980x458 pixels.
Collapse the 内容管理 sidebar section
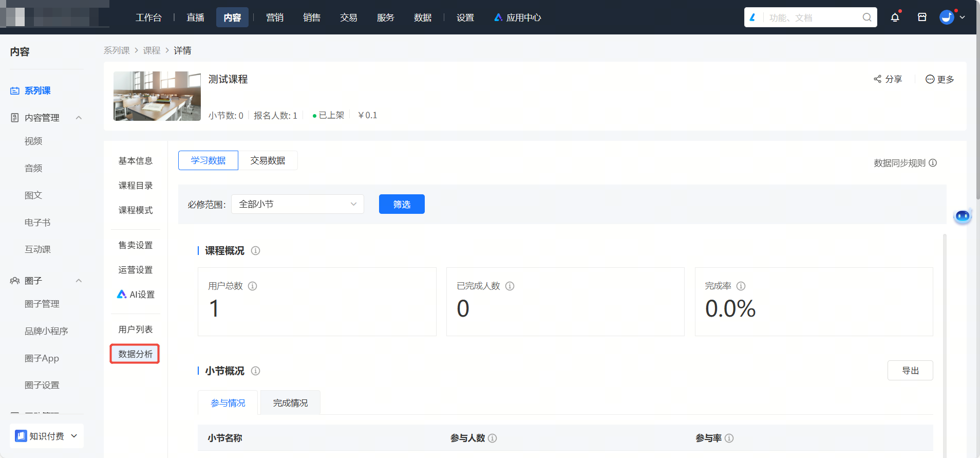point(79,118)
